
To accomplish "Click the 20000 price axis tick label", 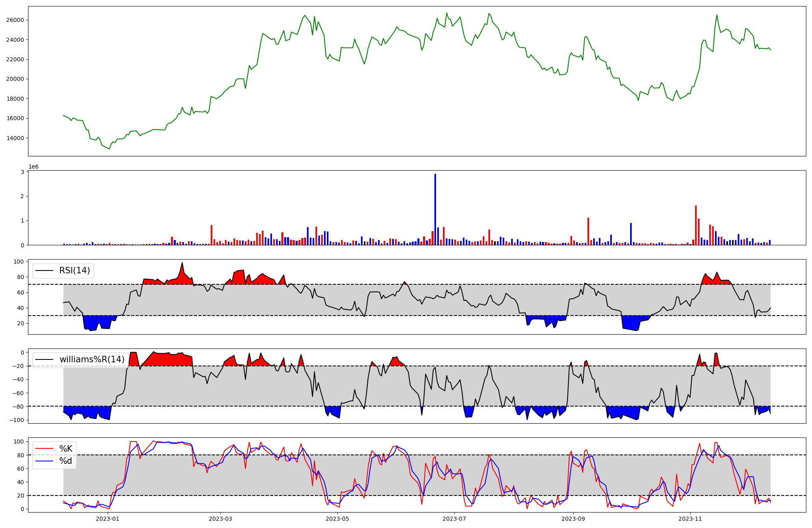I will (15, 79).
